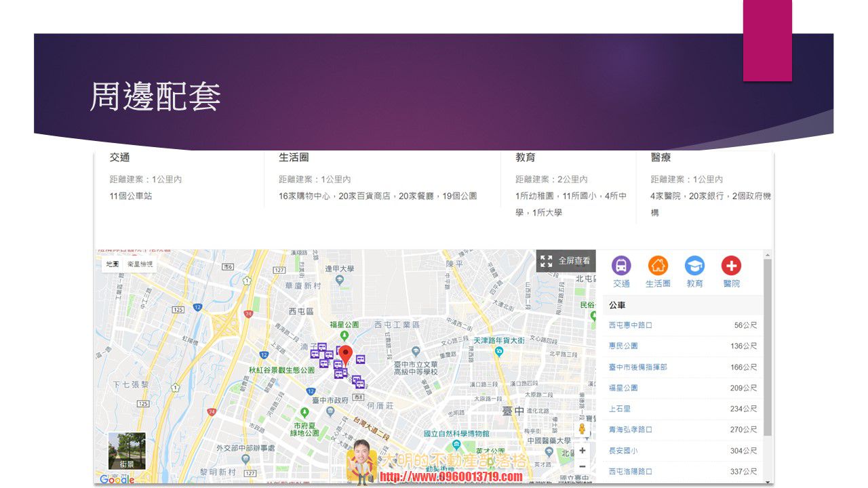Switch map to 衛星檢視 satellite view
The image size is (868, 488).
click(140, 264)
